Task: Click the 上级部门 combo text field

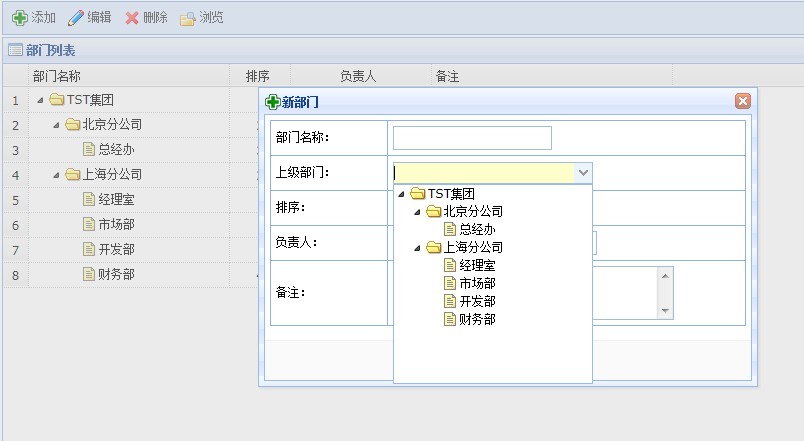Action: pyautogui.click(x=484, y=173)
